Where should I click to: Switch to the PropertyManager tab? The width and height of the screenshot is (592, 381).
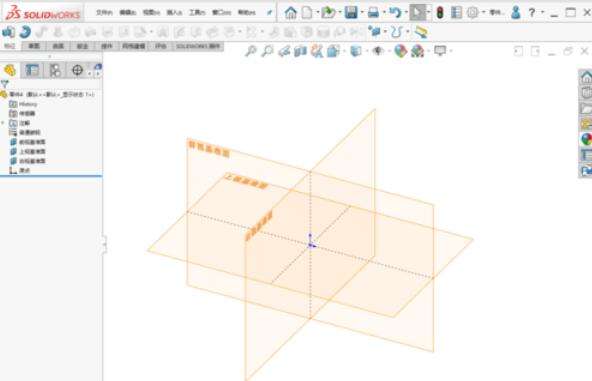(x=32, y=70)
